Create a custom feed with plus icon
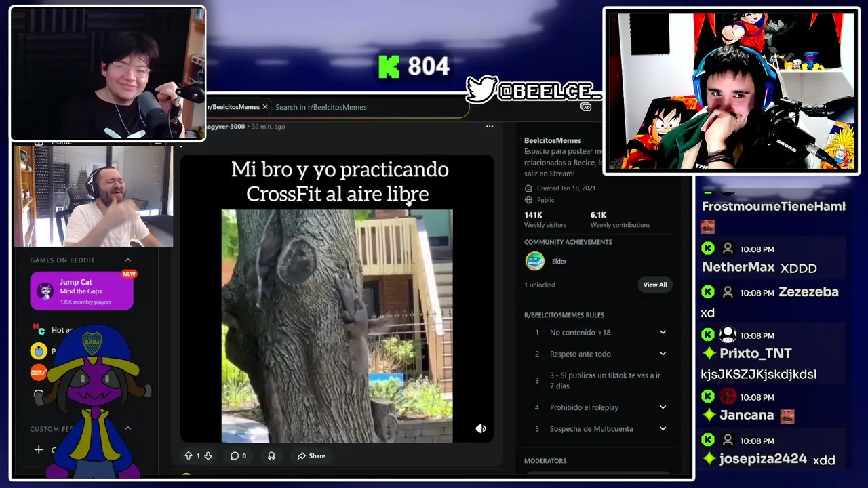The height and width of the screenshot is (488, 868). point(39,449)
